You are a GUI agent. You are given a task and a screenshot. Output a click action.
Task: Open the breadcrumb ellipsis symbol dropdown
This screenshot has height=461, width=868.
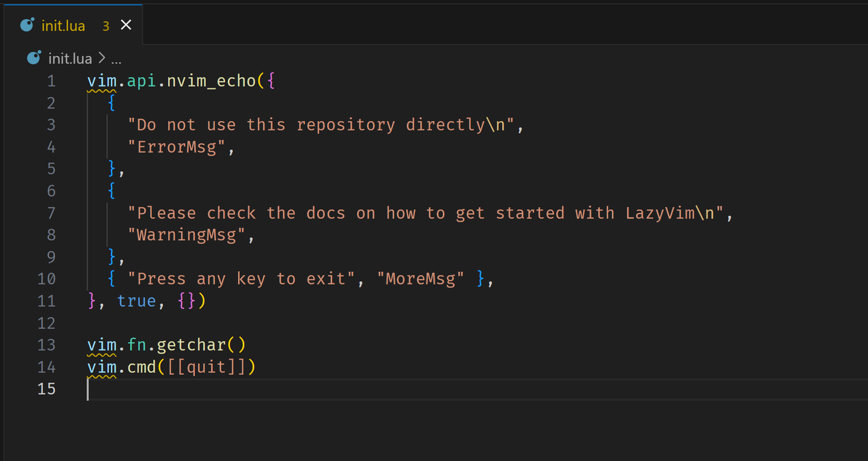[116, 59]
